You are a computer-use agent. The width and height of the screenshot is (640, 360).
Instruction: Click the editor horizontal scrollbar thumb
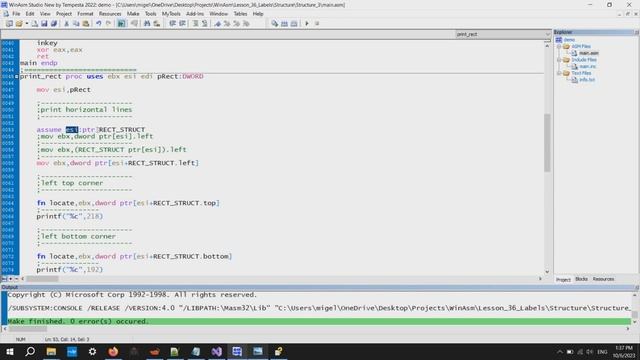[42, 279]
